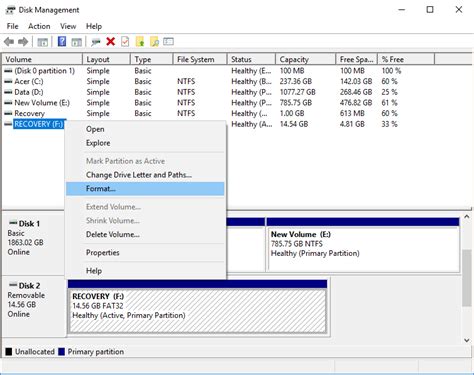This screenshot has width=474, height=375.
Task: Click the 237.36 GB capacity cell
Action: [x=296, y=81]
